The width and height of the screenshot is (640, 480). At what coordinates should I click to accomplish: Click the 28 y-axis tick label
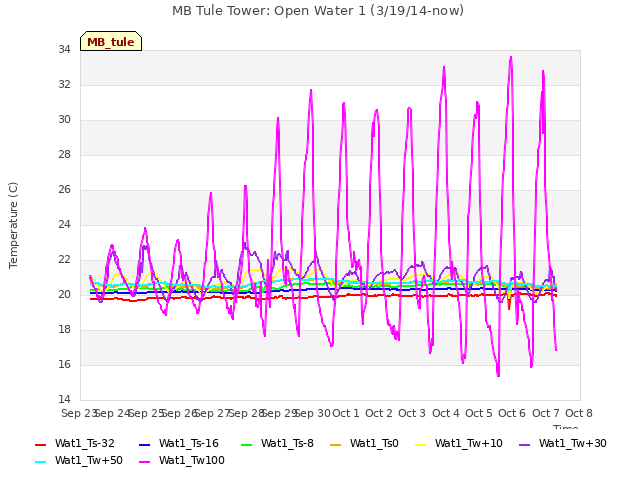[64, 154]
